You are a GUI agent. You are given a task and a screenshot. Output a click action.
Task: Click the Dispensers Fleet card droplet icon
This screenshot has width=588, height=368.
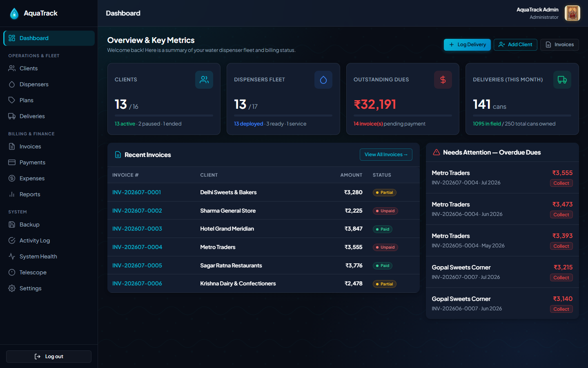(323, 80)
